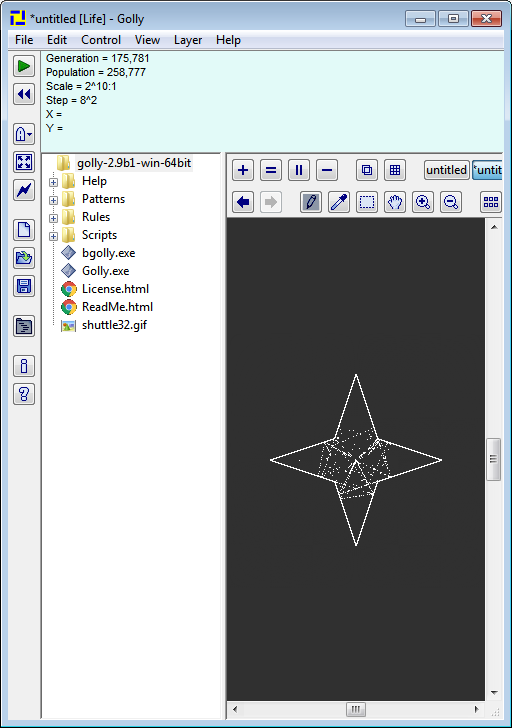Select the eyedropper Pick tool
This screenshot has width=512, height=728.
coord(339,202)
